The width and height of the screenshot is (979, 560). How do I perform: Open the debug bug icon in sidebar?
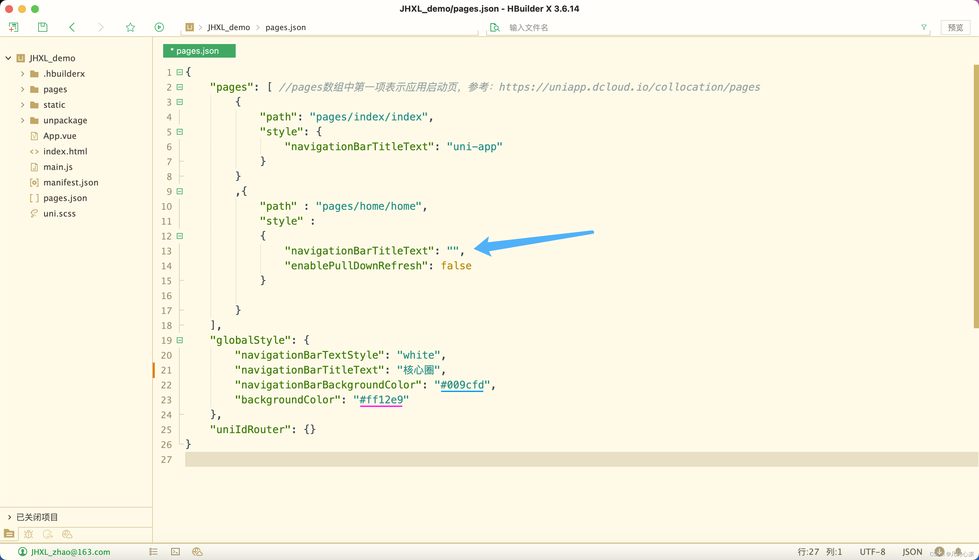pyautogui.click(x=28, y=534)
